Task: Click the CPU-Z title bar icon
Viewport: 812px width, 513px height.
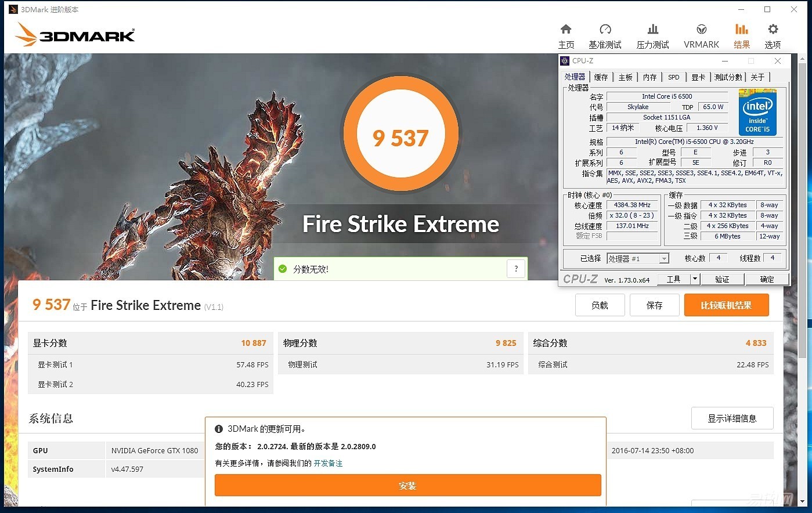Action: pyautogui.click(x=565, y=61)
